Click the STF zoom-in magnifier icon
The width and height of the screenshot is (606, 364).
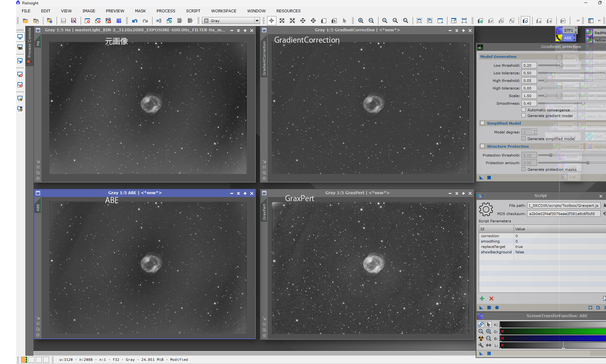coord(489,331)
